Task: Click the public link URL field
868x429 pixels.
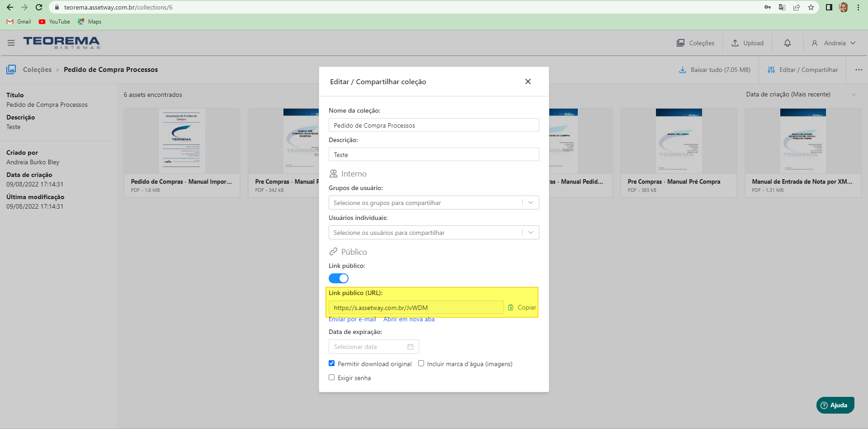Action: 416,307
